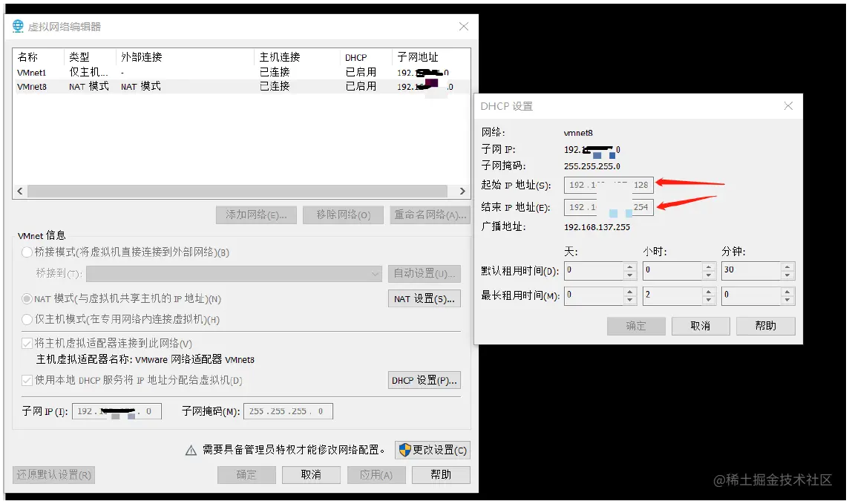
Task: Decrease default lease minutes with down arrow
Action: point(787,275)
